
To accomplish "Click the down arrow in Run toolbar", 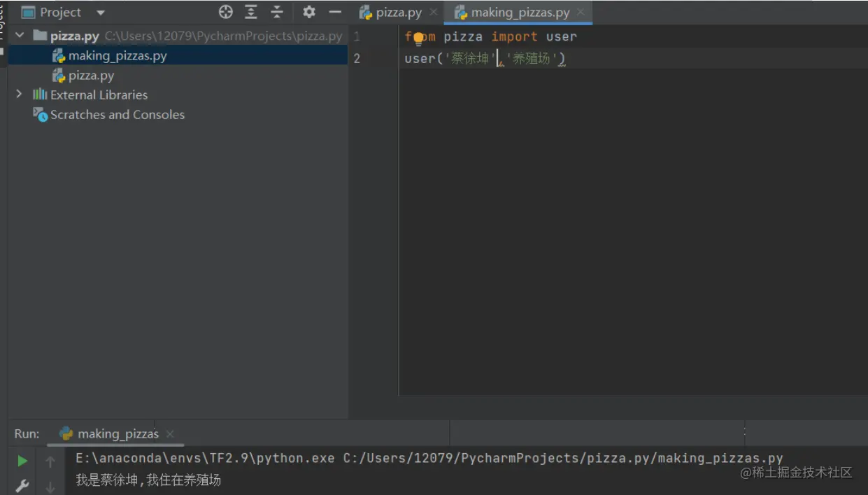I will click(50, 486).
